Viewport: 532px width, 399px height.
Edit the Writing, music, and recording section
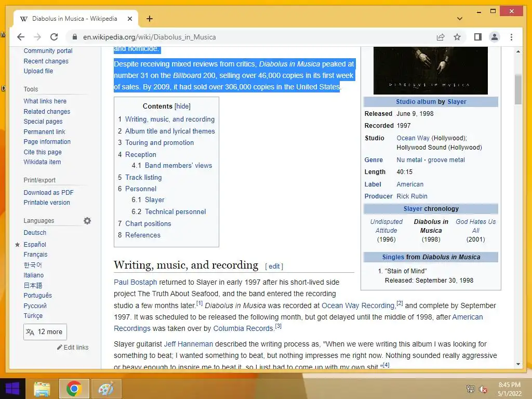tap(274, 267)
